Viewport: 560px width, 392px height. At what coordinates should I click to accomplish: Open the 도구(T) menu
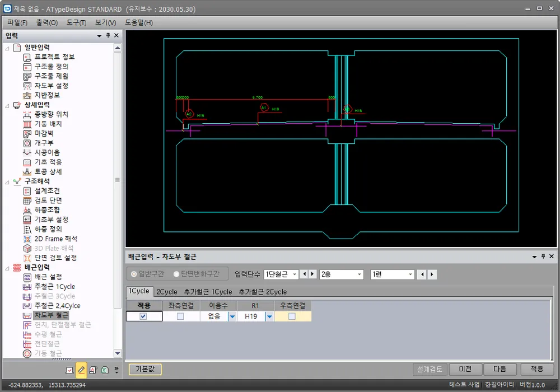point(76,22)
